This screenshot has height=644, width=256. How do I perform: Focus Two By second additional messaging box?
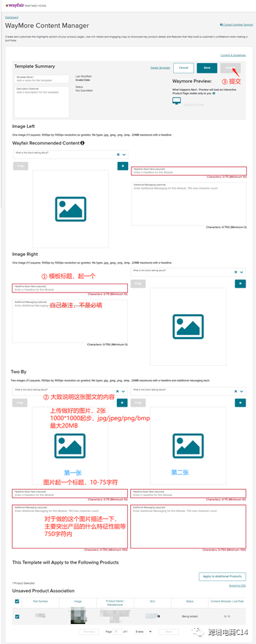(189, 526)
